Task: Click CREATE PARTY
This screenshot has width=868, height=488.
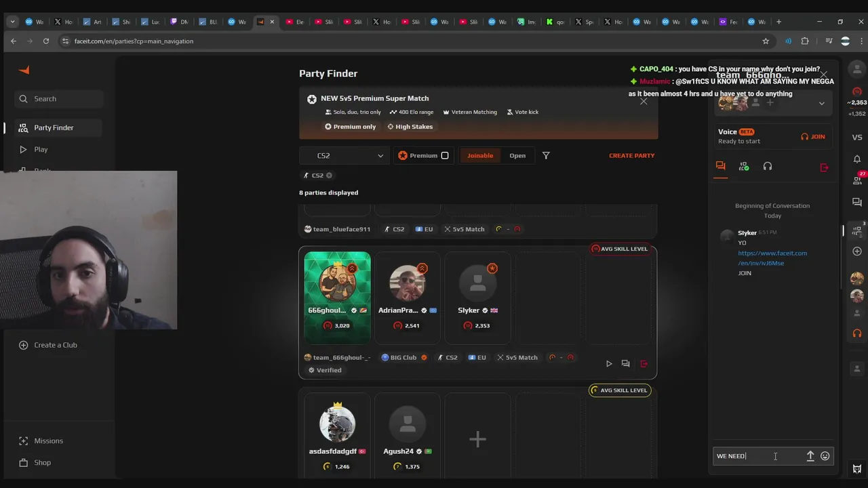Action: [631, 156]
